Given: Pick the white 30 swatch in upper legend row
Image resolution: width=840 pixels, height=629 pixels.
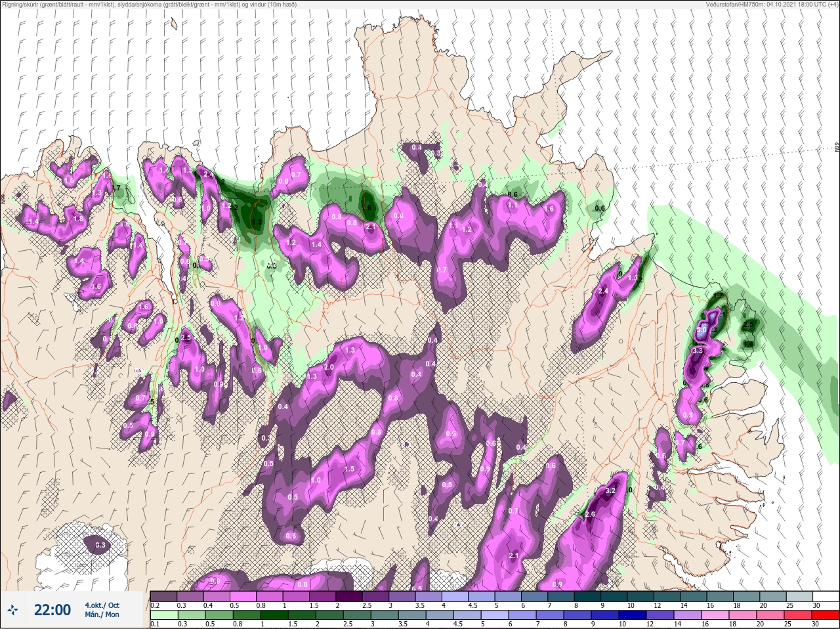Looking at the screenshot, I should [x=826, y=596].
